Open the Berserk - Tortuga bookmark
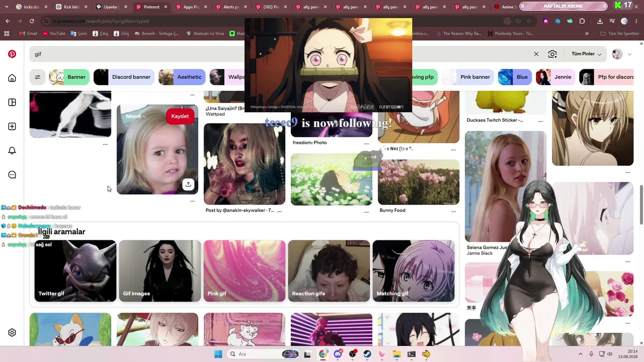 coord(155,34)
